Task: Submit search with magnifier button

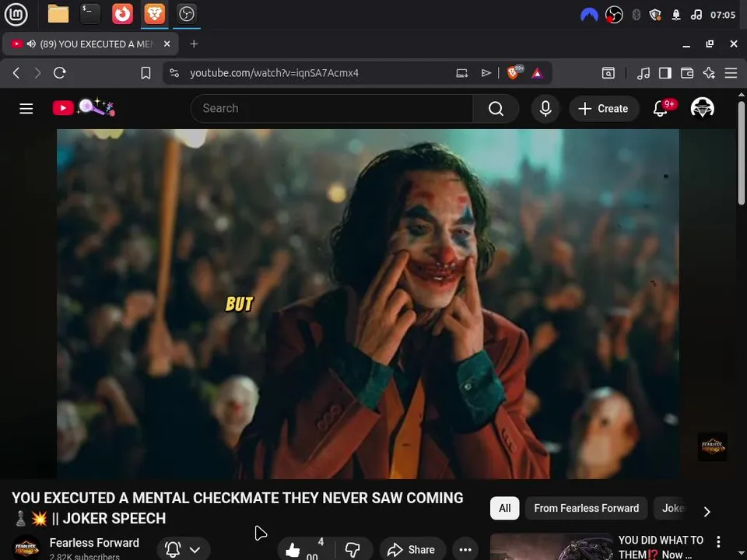Action: point(496,109)
